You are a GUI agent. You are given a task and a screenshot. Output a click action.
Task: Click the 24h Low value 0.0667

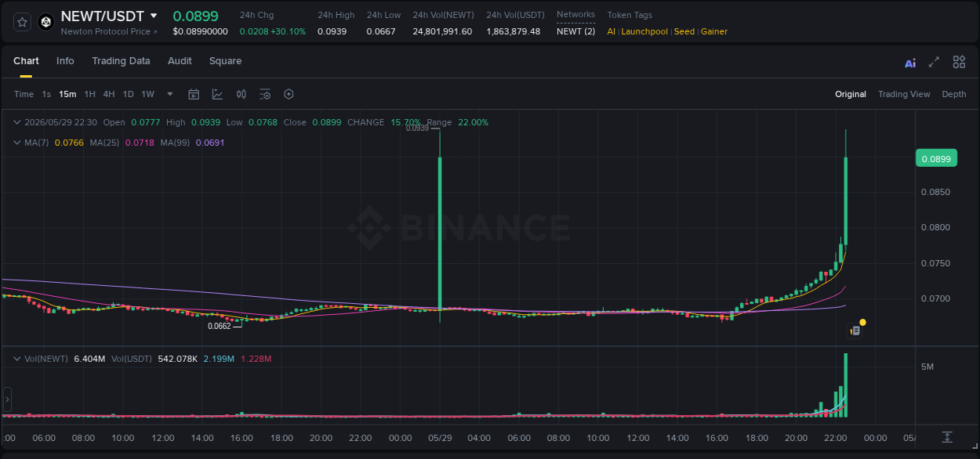[381, 31]
